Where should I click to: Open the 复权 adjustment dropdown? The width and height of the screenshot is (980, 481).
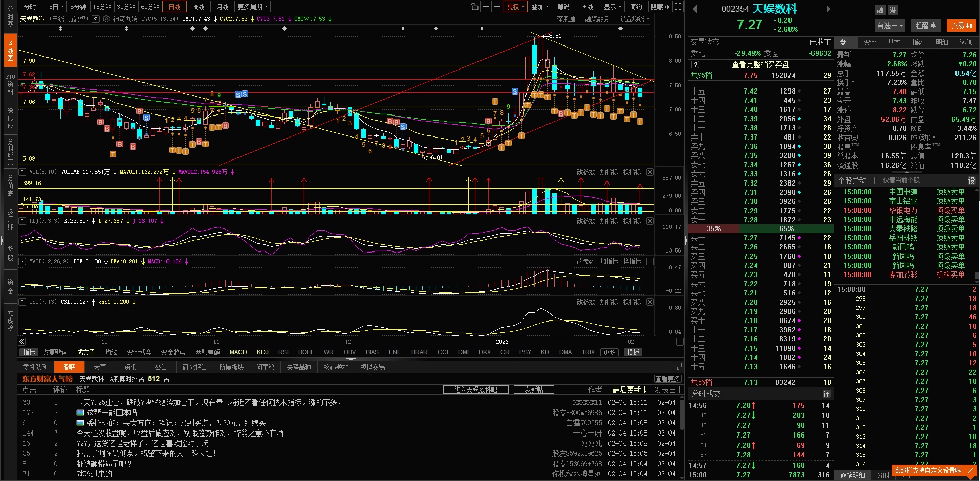point(516,7)
